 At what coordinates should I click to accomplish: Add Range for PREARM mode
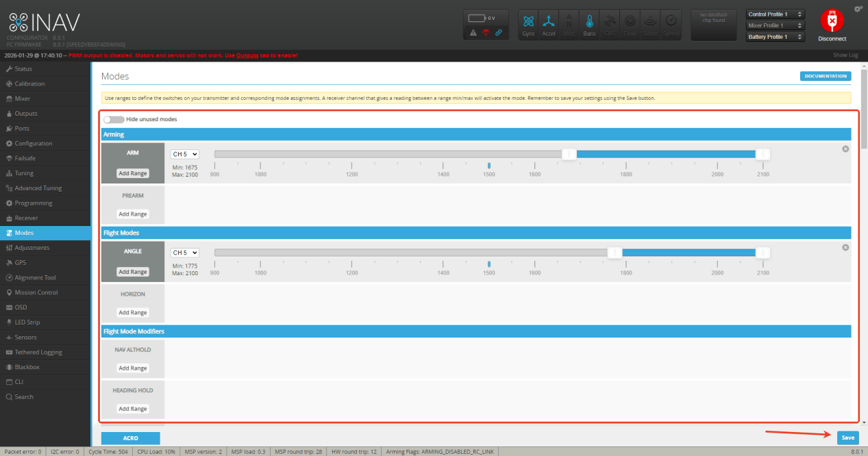pyautogui.click(x=133, y=214)
